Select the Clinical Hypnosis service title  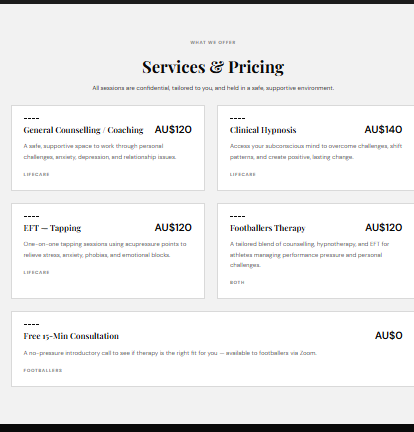(263, 130)
